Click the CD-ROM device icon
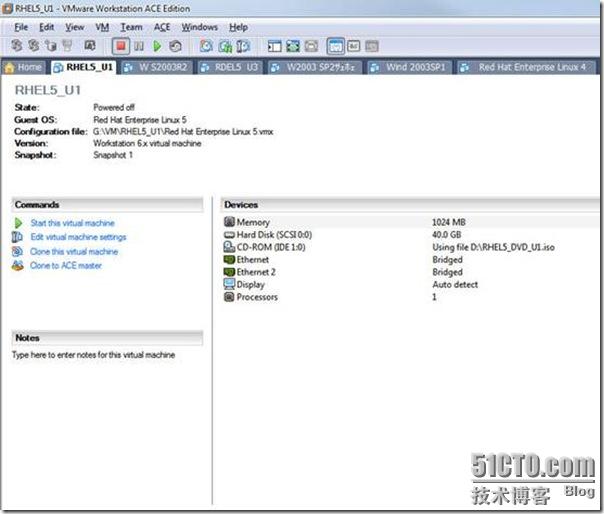Viewport: 604px width, 514px height. 229,247
